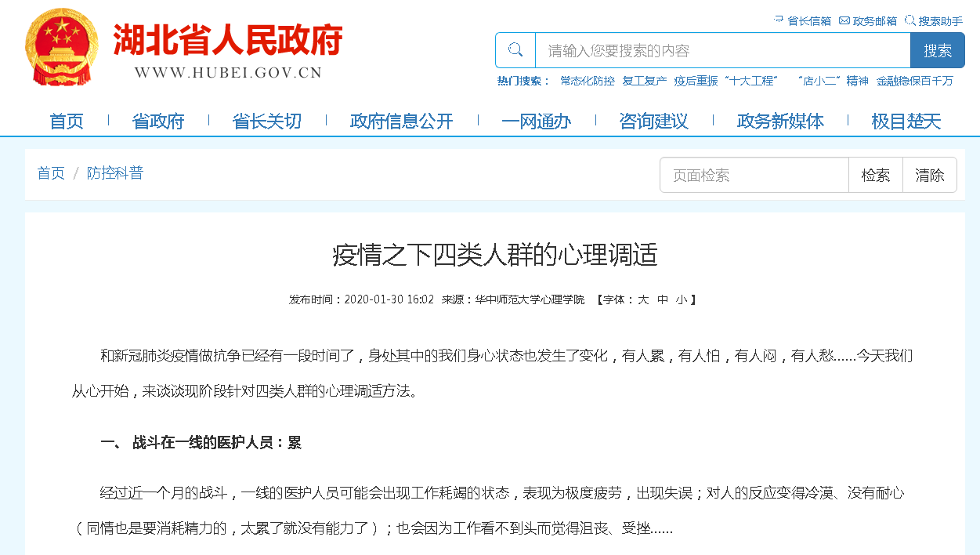The height and width of the screenshot is (555, 980).
Task: Click the 省长信箱 mailbox icon
Action: (779, 20)
